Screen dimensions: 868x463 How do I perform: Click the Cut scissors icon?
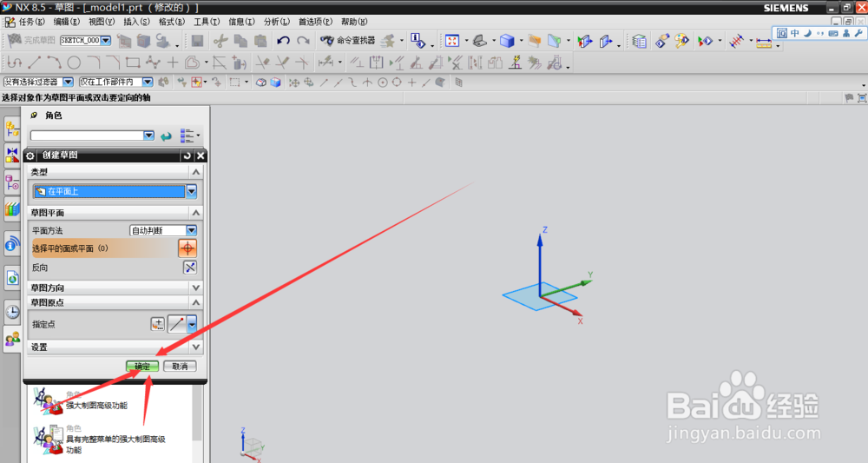click(220, 41)
